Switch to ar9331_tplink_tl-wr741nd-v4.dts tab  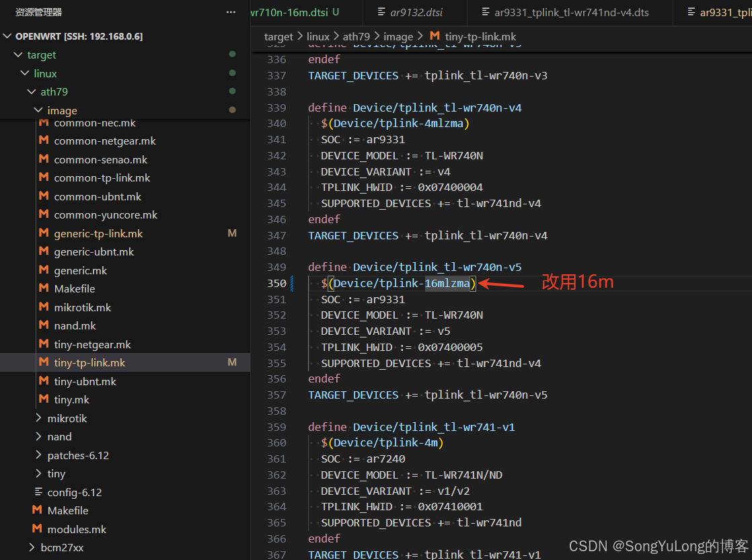click(571, 13)
